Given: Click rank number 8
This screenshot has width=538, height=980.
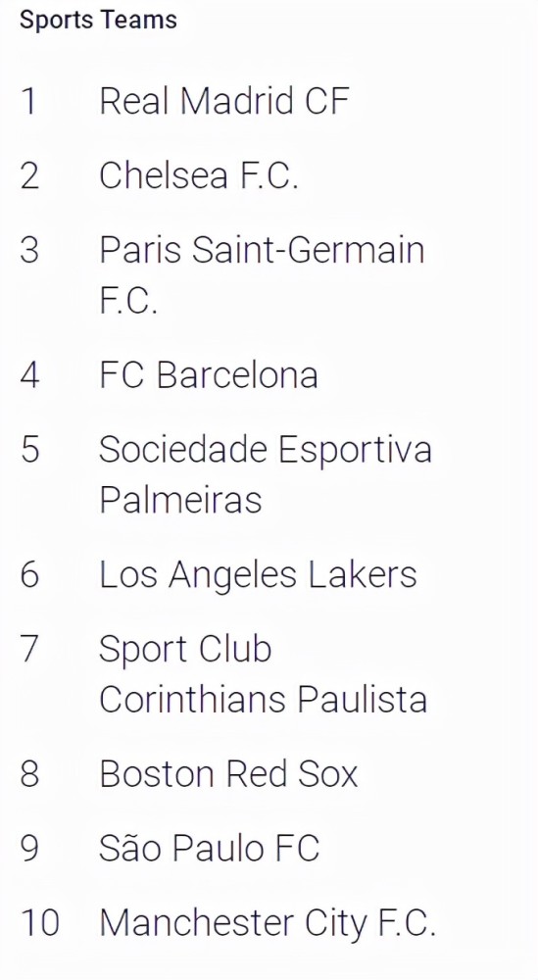Looking at the screenshot, I should [29, 774].
